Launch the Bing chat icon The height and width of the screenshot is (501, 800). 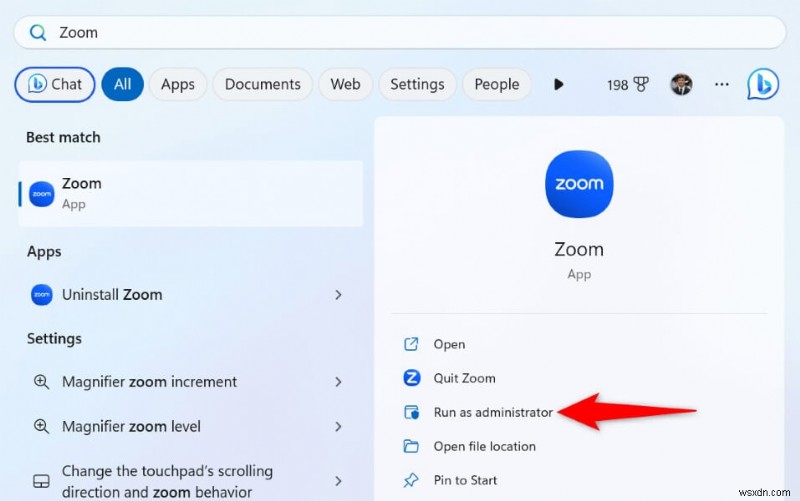(763, 84)
